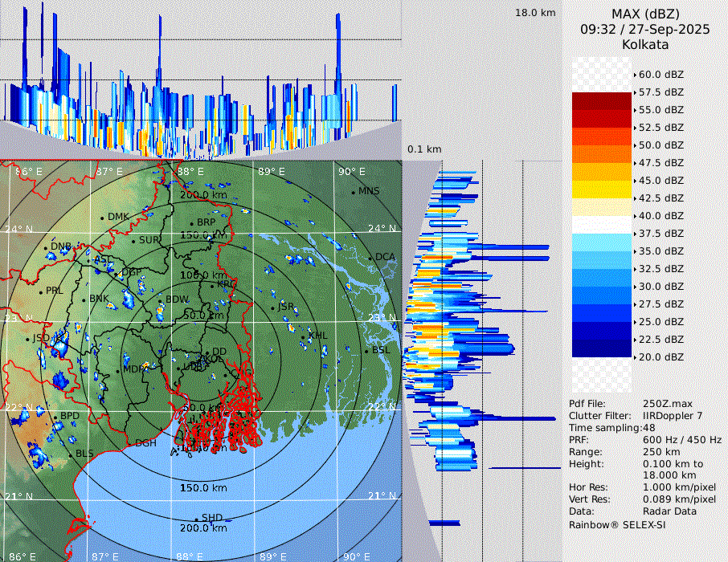Viewport: 728px width, 562px height.
Task: Click the MAX (dBZ) title text
Action: pyautogui.click(x=645, y=14)
